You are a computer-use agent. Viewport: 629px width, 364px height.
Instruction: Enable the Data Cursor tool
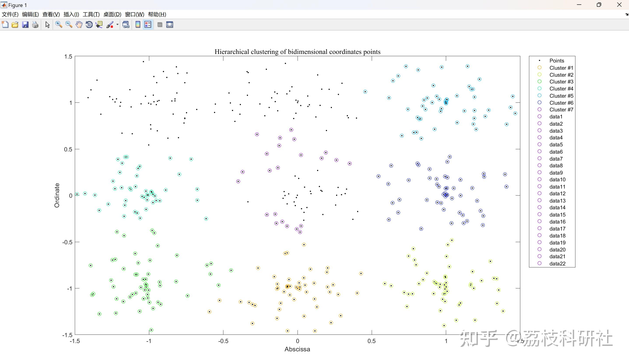pyautogui.click(x=99, y=25)
